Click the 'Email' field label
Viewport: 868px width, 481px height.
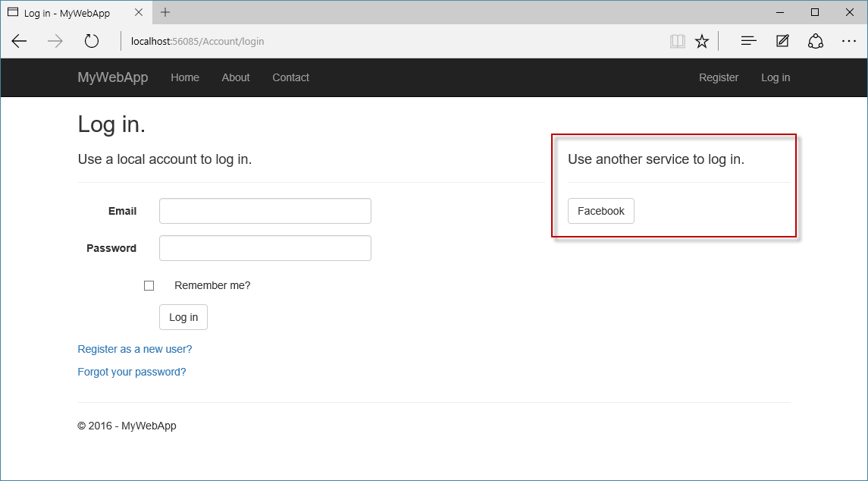pyautogui.click(x=122, y=211)
